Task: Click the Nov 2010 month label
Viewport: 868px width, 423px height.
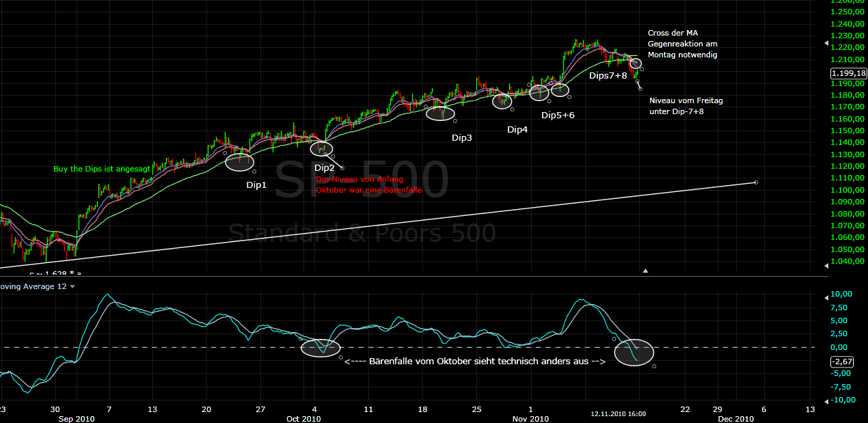Action: (530, 418)
